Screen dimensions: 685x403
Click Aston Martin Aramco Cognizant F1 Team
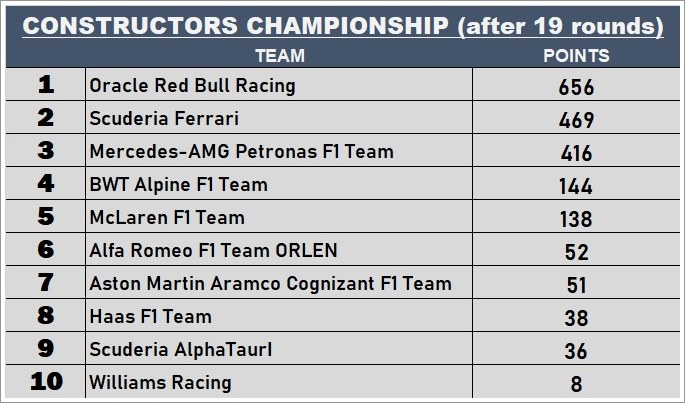tap(270, 284)
